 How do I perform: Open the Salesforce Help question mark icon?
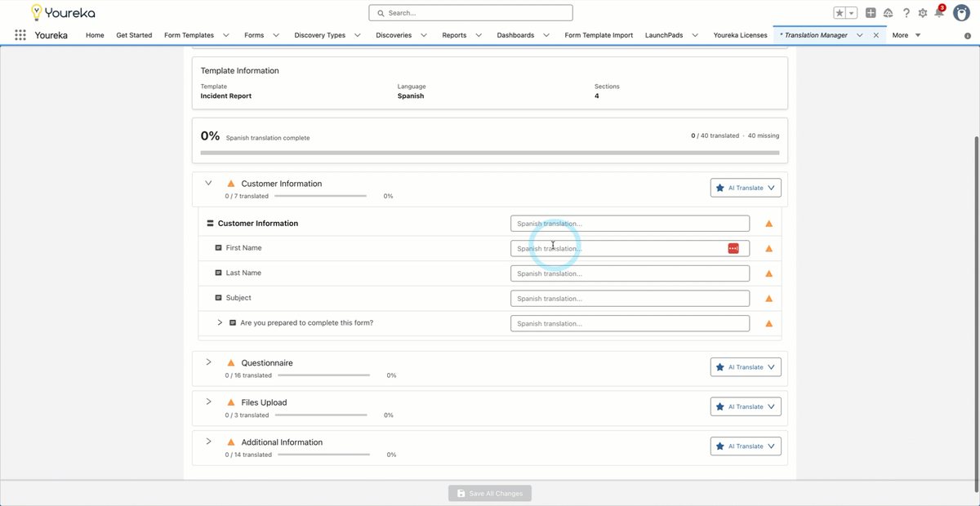(906, 13)
